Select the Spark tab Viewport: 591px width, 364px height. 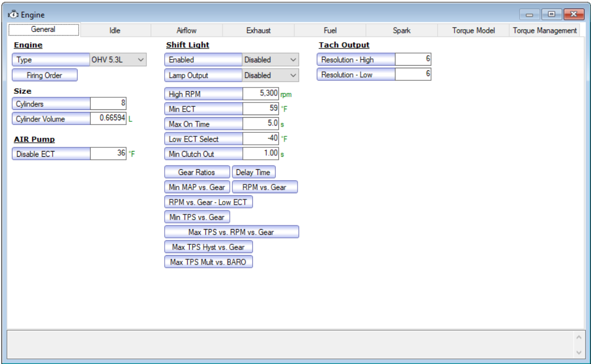coord(401,31)
